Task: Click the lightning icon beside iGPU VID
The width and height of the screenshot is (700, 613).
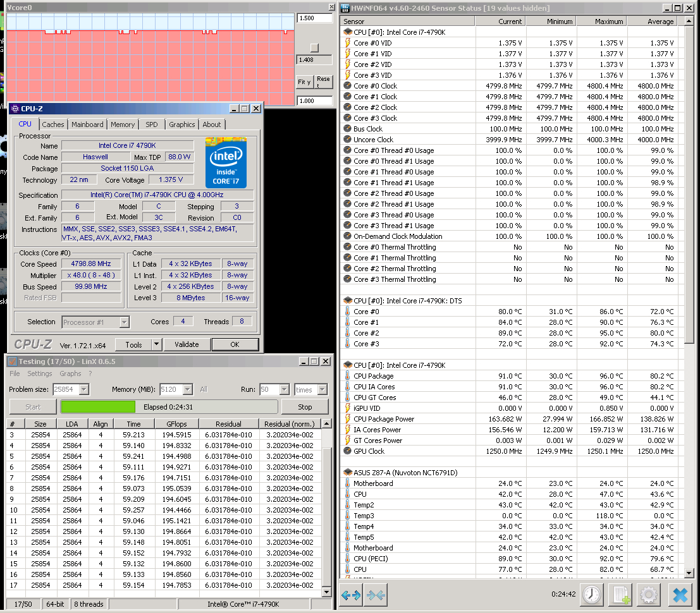Action: coord(348,408)
